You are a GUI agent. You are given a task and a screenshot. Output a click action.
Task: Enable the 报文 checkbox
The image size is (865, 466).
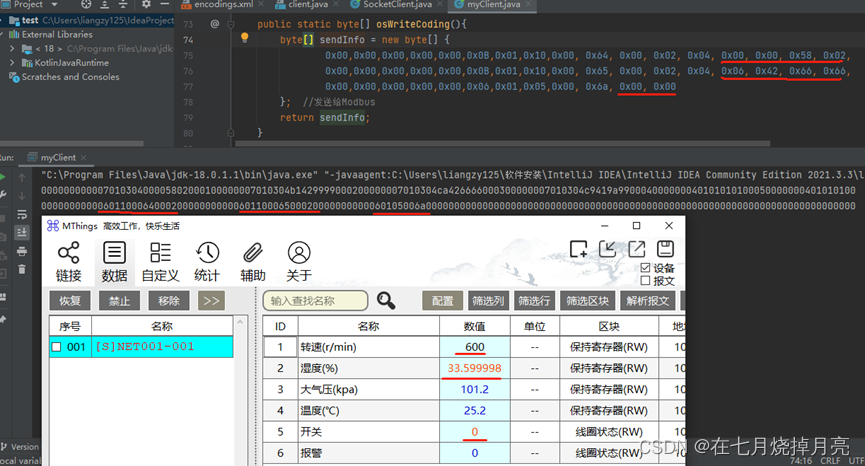(x=645, y=281)
